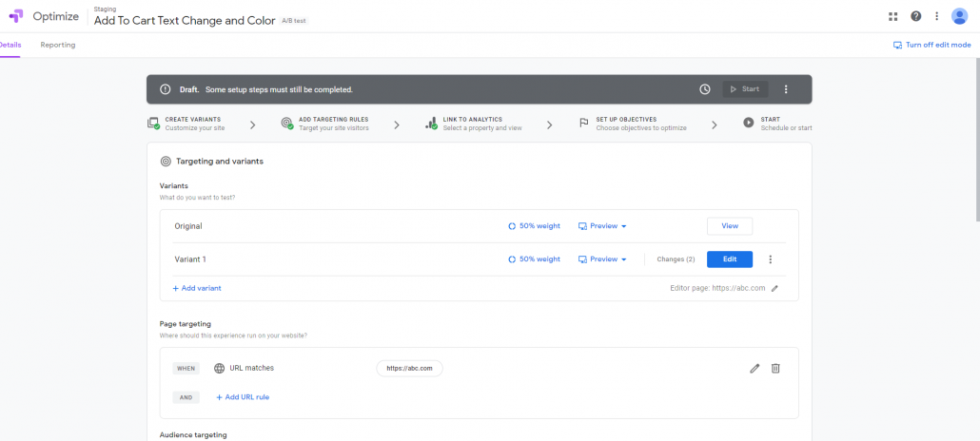Viewport: 980px width, 441px height.
Task: Click chevron after Set Up Objectives step
Action: (715, 125)
